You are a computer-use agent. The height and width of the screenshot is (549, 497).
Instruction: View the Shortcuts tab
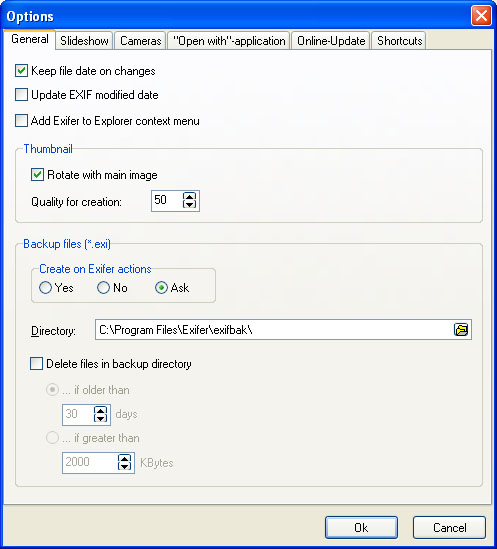(x=399, y=41)
